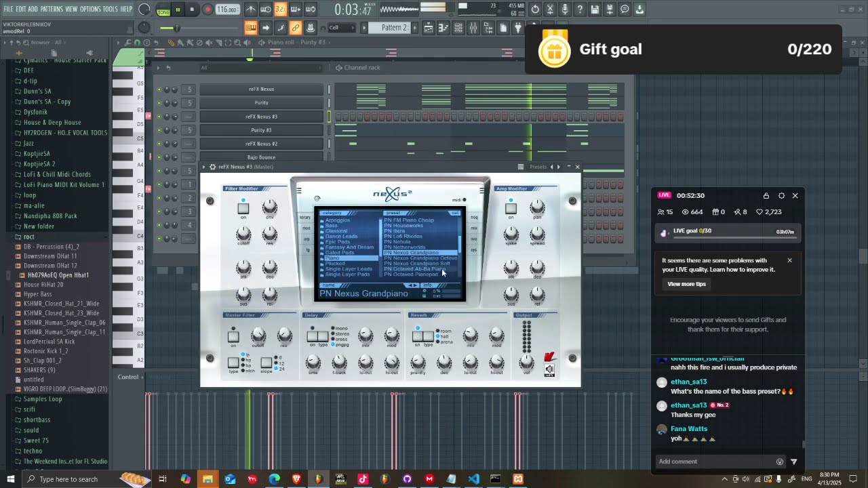Expand the Jazz folder in browser
The width and height of the screenshot is (868, 488).
point(28,143)
